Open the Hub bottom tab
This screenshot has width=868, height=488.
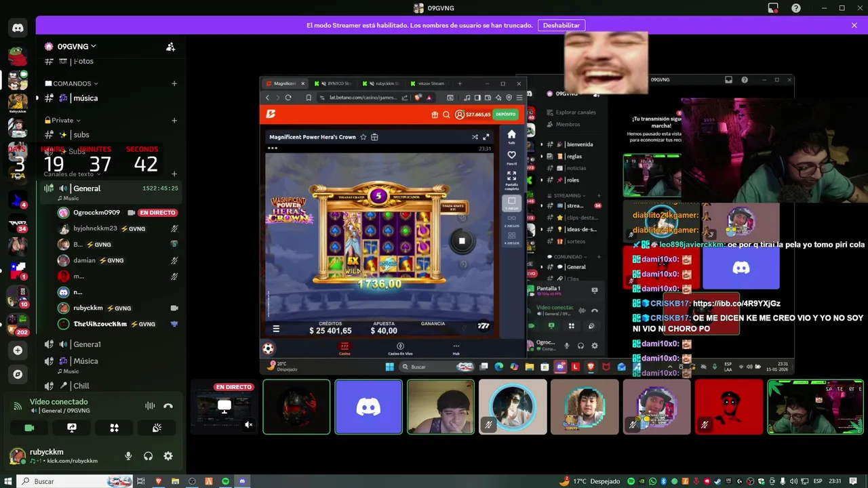click(456, 348)
